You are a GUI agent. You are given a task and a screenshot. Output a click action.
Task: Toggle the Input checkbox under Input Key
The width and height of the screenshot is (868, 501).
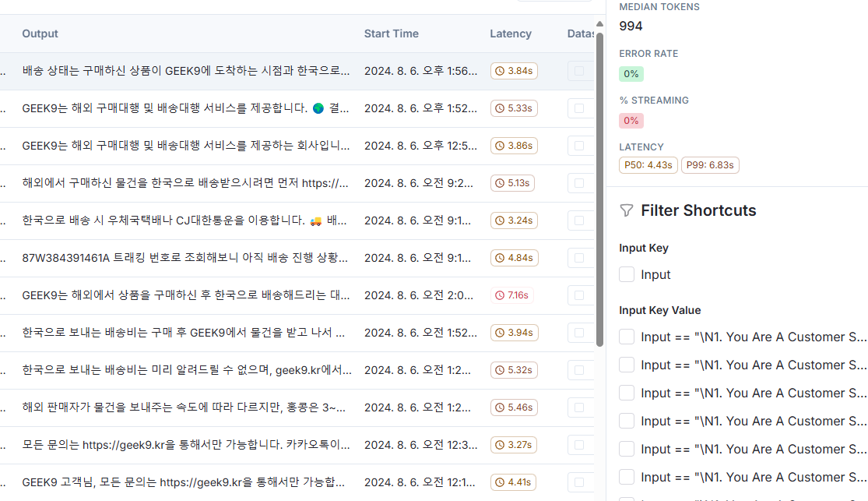coord(627,274)
